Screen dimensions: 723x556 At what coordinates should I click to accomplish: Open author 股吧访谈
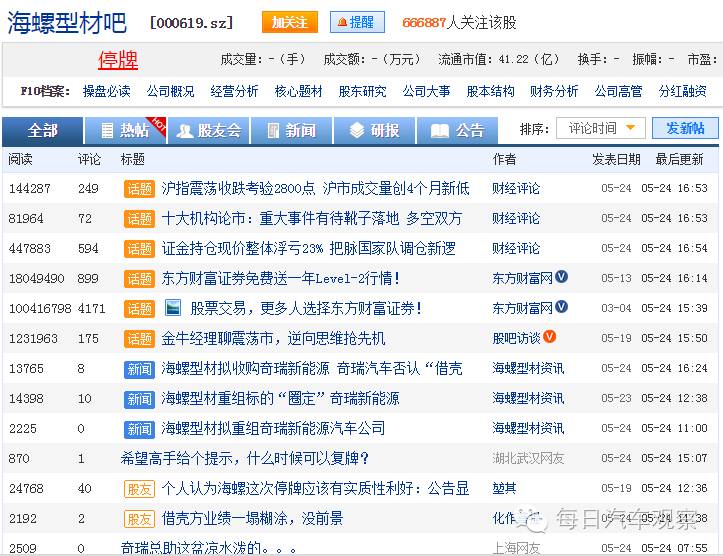pos(516,338)
